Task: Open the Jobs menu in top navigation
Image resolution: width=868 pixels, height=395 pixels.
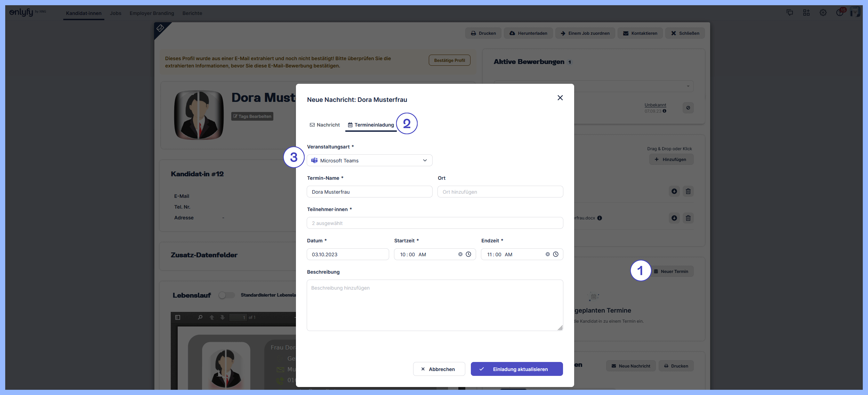Action: pos(115,13)
